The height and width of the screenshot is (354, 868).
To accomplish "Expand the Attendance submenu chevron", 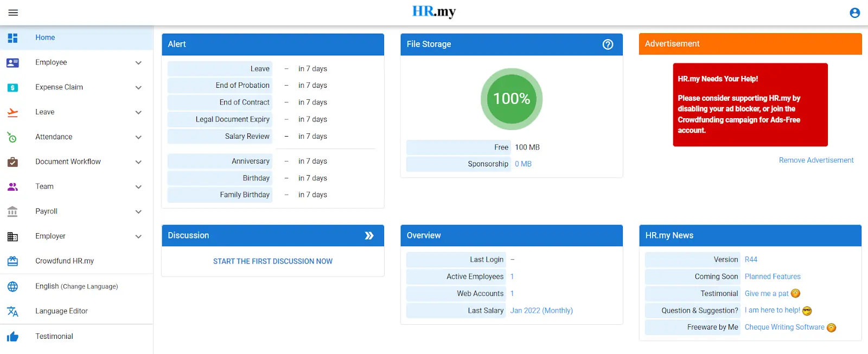I will 138,137.
